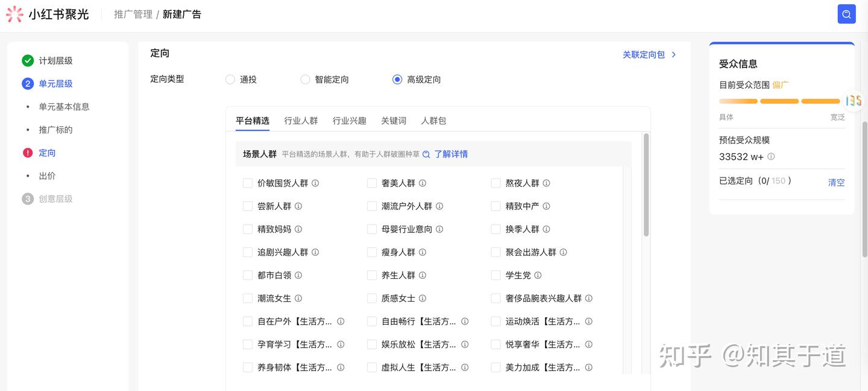Click the 小红书聚光 logo
The height and width of the screenshot is (391, 868).
[x=48, y=14]
